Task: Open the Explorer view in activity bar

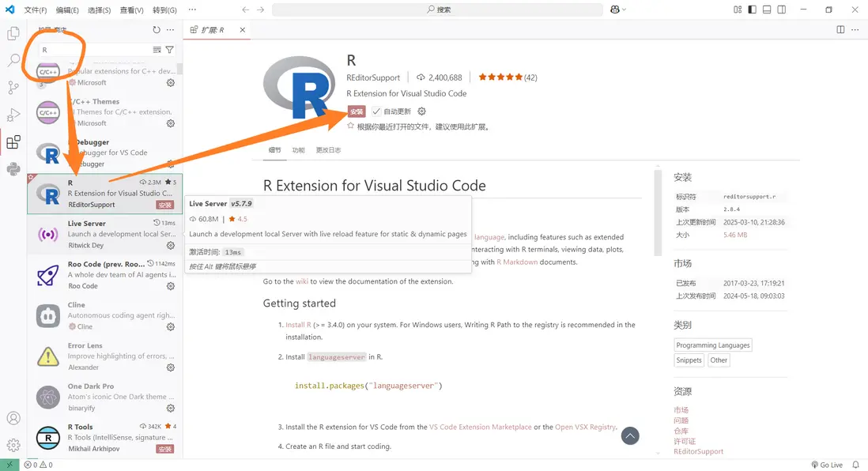Action: (x=13, y=33)
